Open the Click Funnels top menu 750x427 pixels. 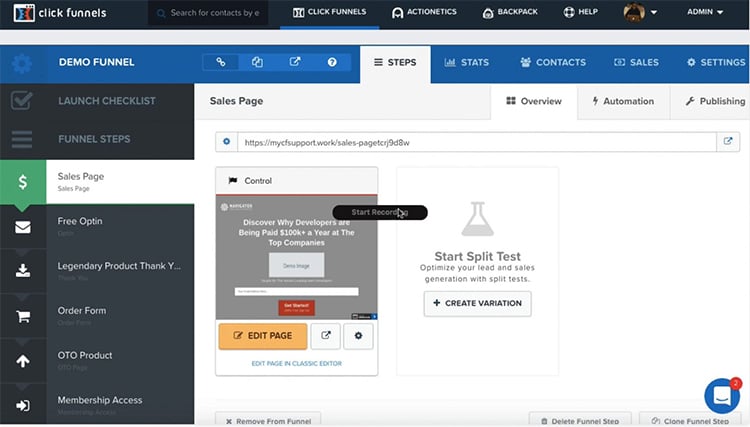point(330,12)
